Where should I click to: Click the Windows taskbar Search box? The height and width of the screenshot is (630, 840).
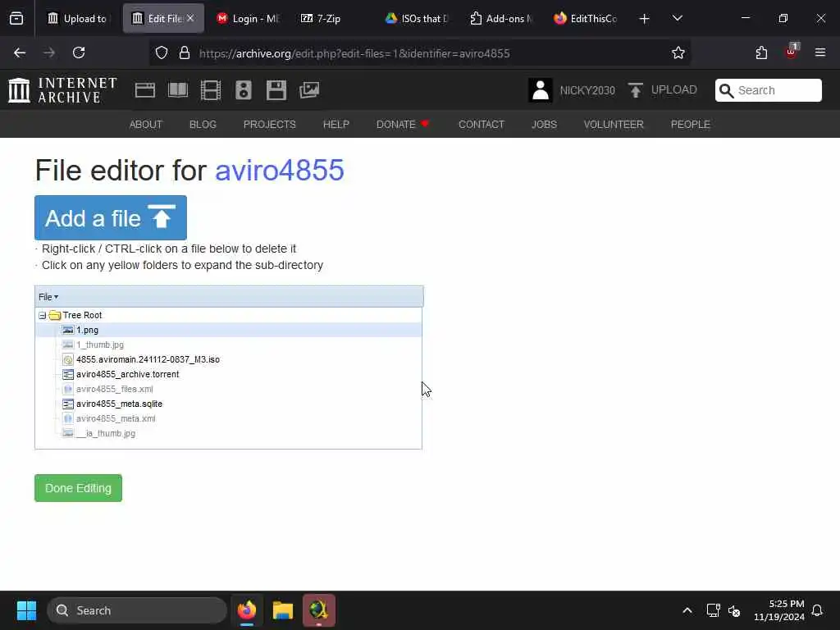[137, 610]
